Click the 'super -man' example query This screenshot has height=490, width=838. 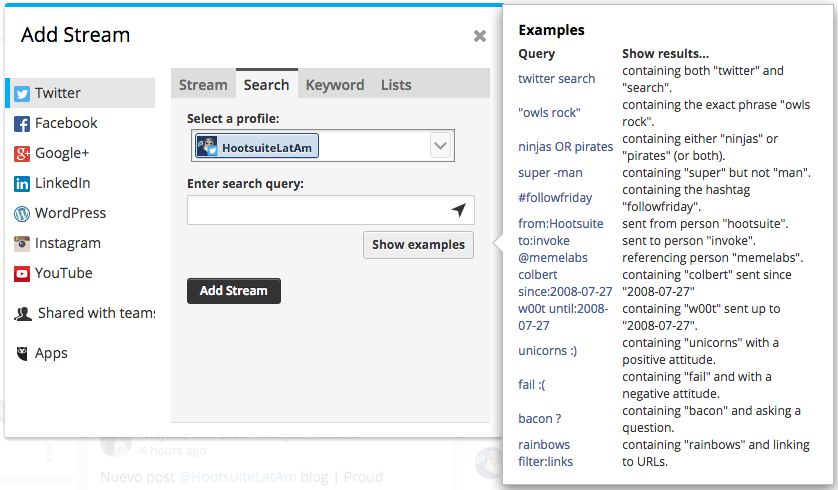tap(550, 173)
